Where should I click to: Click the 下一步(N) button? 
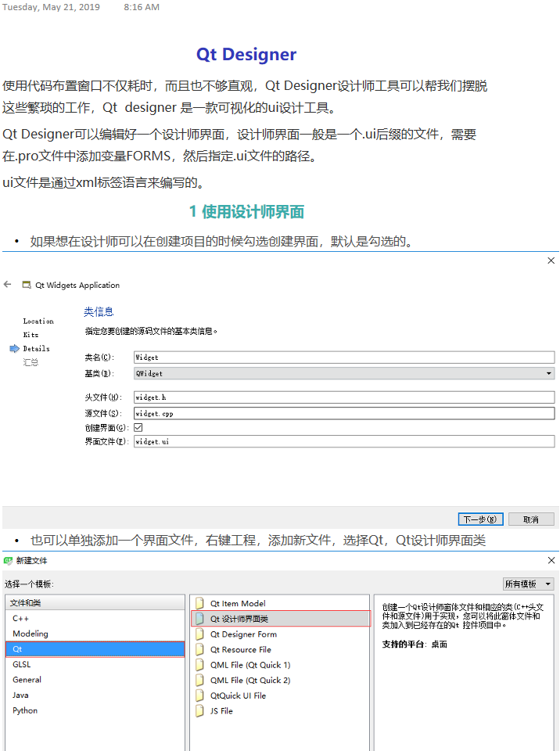point(480,519)
